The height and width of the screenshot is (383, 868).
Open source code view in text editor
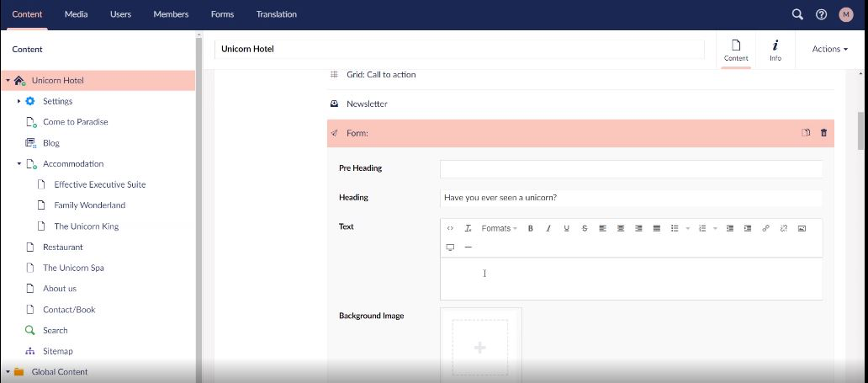click(x=450, y=228)
